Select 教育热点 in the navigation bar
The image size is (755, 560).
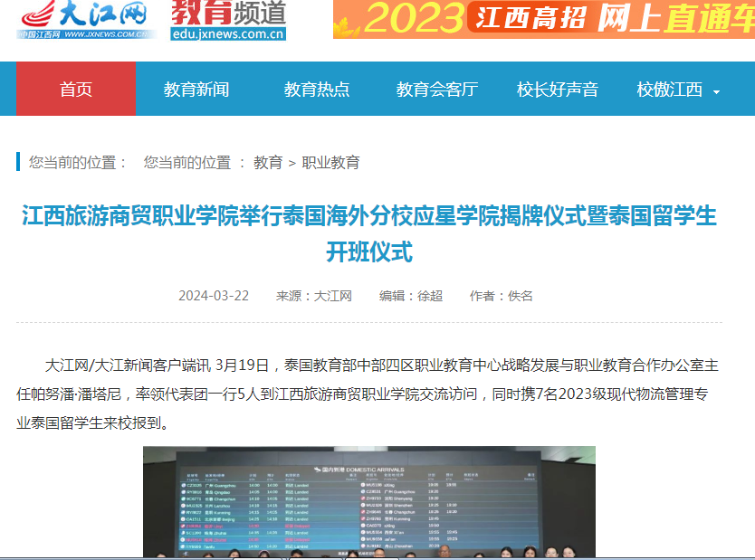(317, 90)
